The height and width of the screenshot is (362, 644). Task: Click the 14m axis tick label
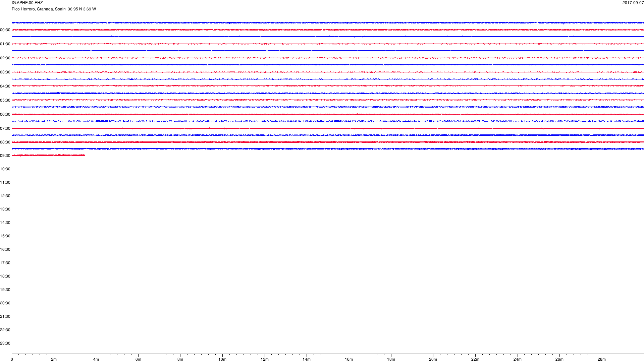307,360
